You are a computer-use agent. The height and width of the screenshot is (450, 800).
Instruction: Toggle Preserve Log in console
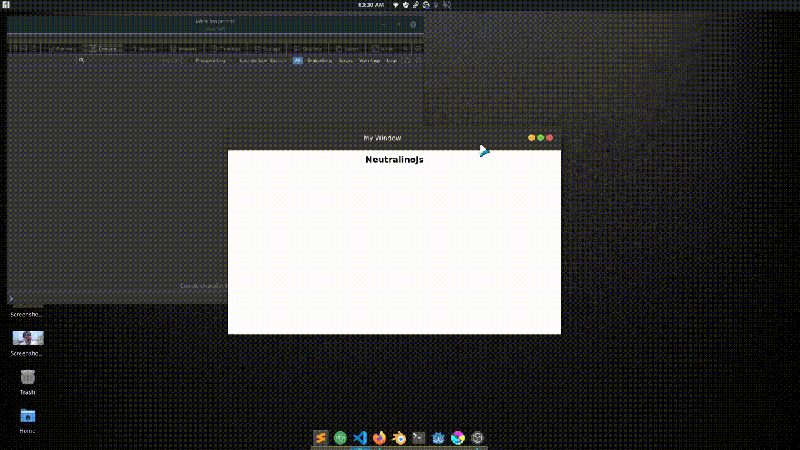click(210, 60)
